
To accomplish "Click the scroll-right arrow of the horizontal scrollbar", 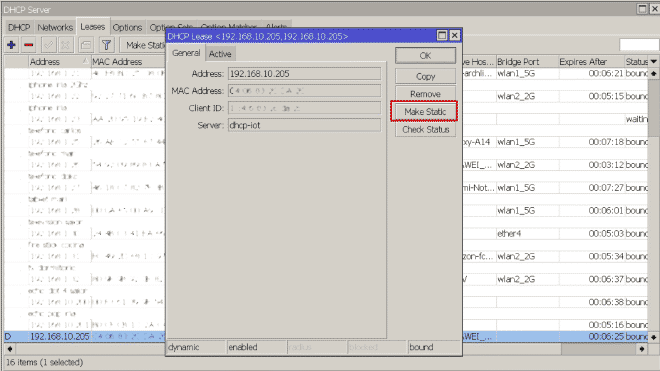I will [x=641, y=349].
